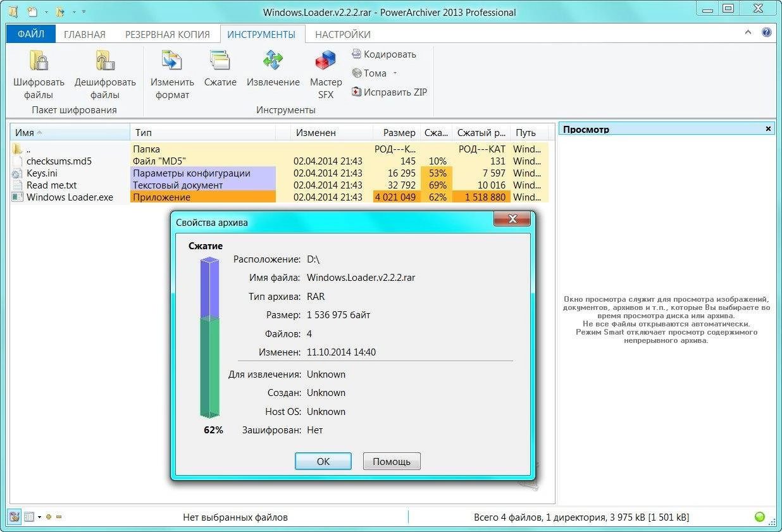Open the ФАЙЛ menu
The height and width of the screenshot is (532, 782).
(x=31, y=34)
